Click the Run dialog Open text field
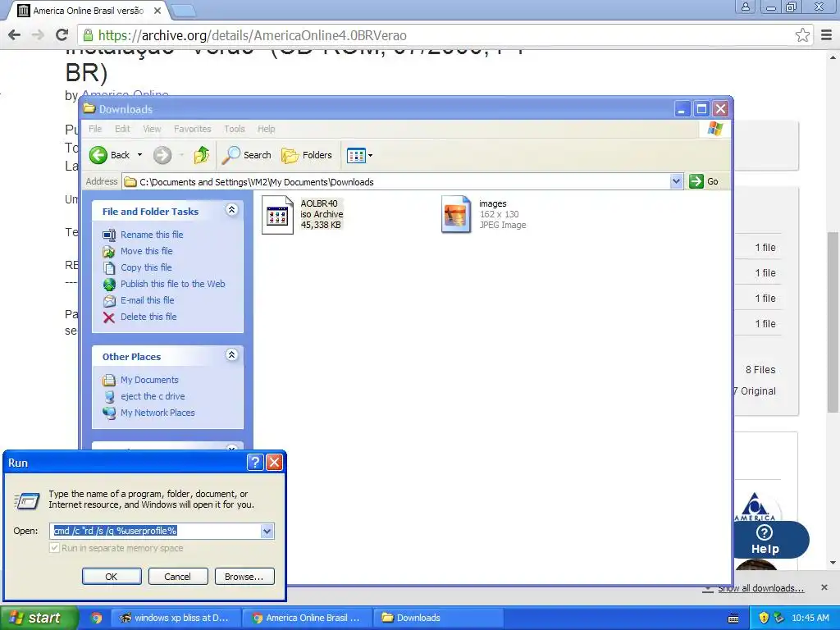The height and width of the screenshot is (630, 840). point(156,531)
